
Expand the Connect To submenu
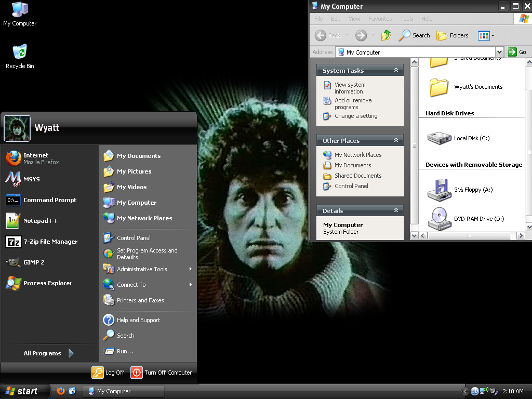(x=148, y=285)
